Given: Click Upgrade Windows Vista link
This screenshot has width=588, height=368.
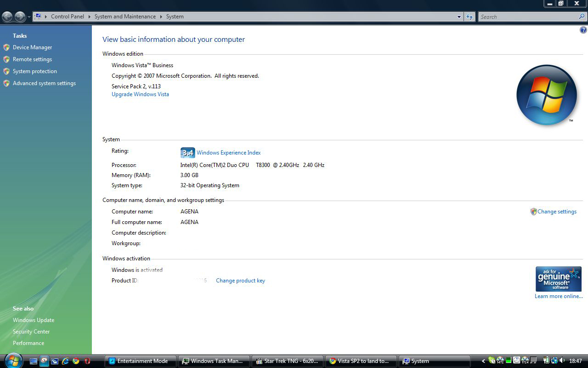Looking at the screenshot, I should point(140,94).
